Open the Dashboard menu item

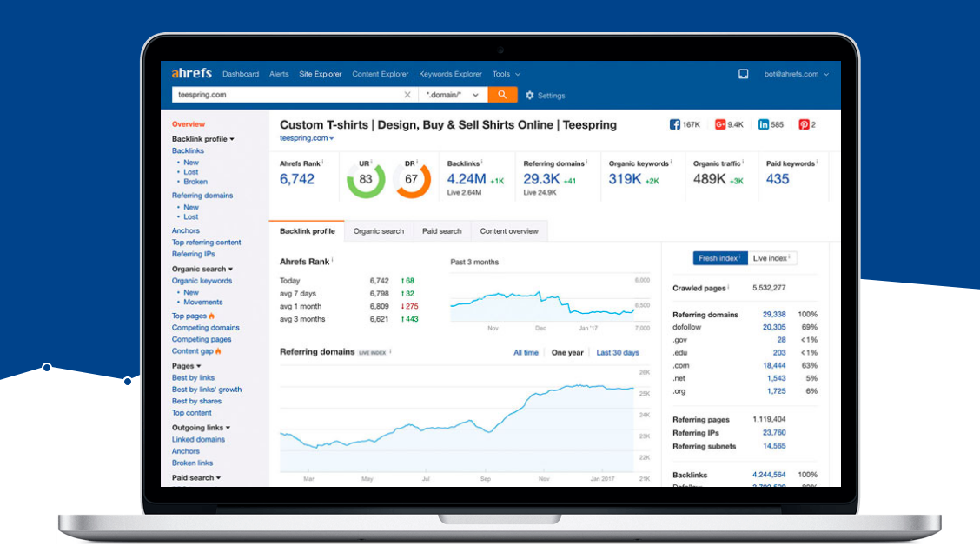coord(241,74)
